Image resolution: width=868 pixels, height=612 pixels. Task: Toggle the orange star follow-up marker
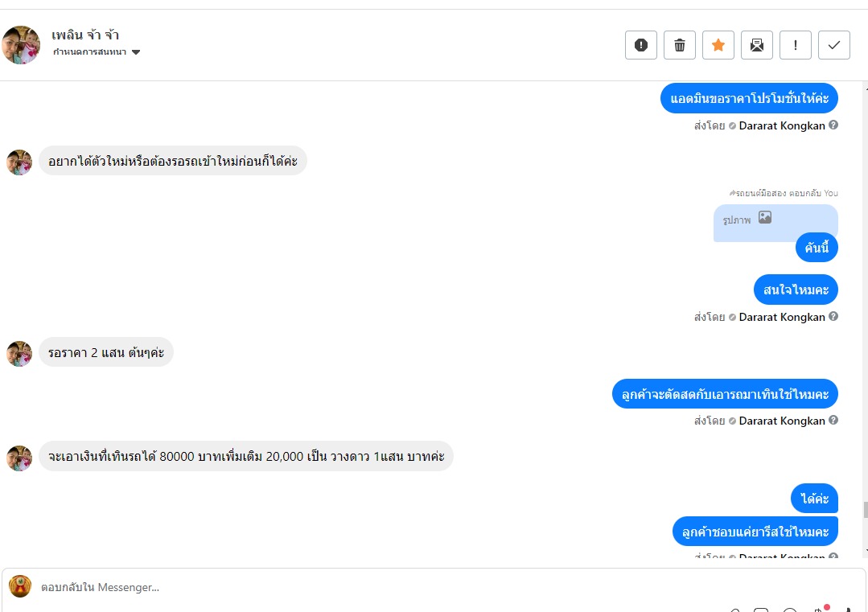point(718,45)
